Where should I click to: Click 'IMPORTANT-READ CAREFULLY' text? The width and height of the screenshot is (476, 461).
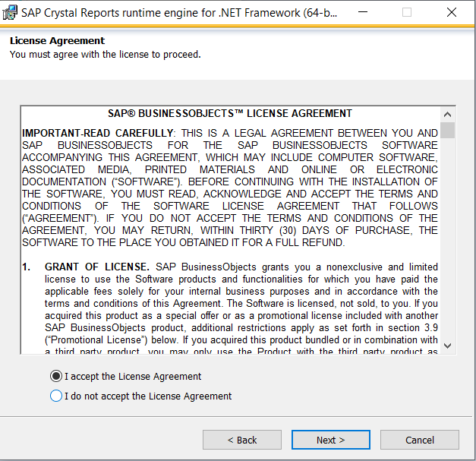click(x=97, y=133)
